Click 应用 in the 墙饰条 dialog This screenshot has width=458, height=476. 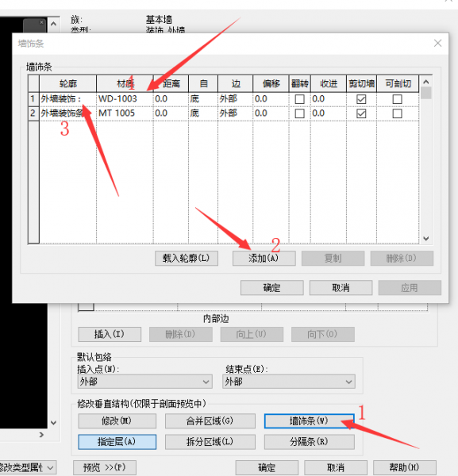tap(410, 288)
